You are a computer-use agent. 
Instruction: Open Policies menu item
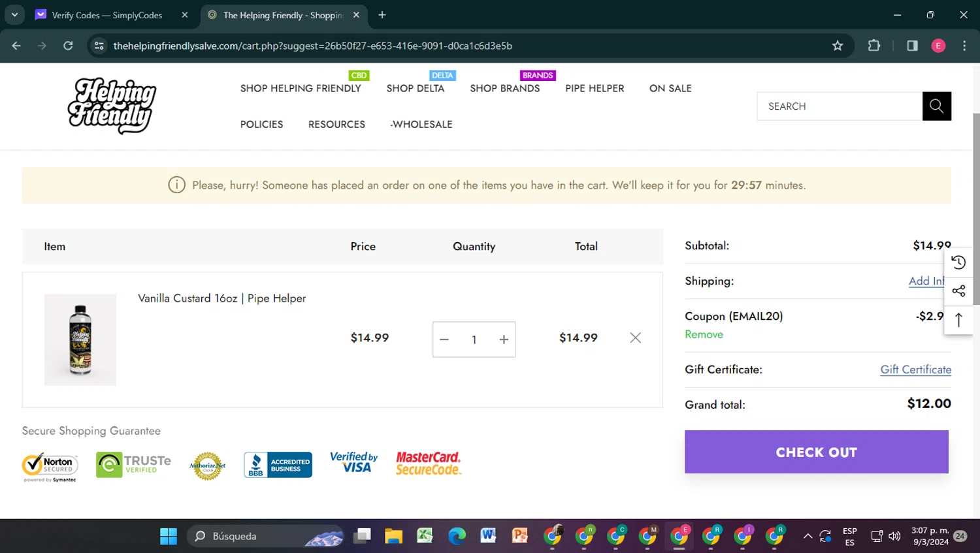pyautogui.click(x=261, y=124)
